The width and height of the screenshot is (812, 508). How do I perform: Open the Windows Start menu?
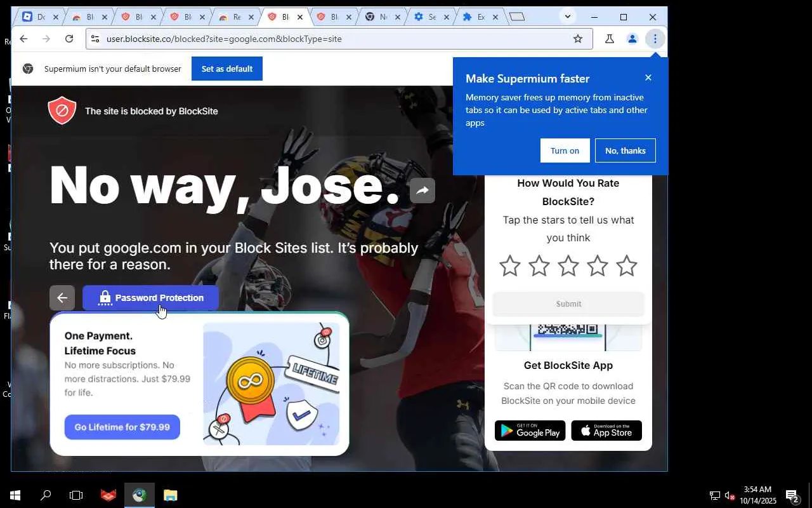(x=15, y=495)
